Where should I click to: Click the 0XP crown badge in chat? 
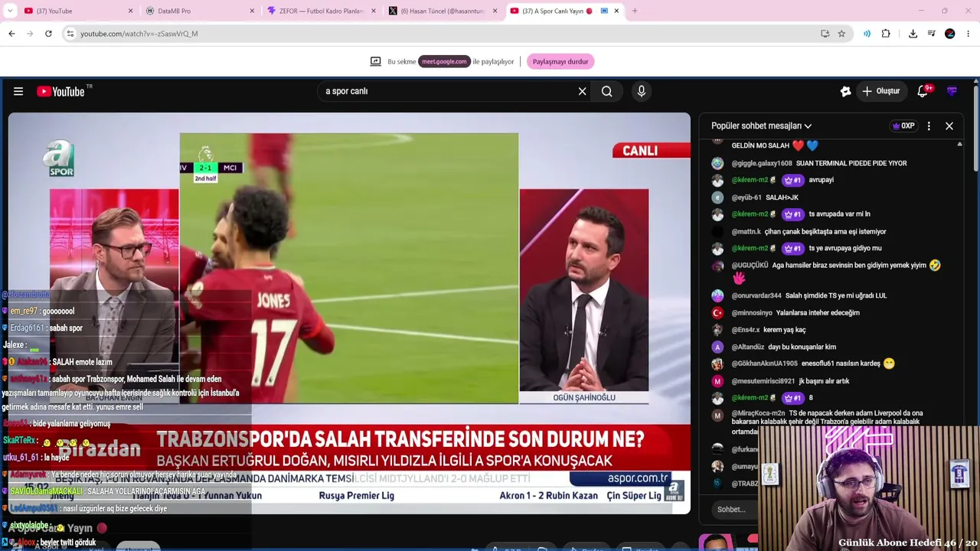(903, 126)
